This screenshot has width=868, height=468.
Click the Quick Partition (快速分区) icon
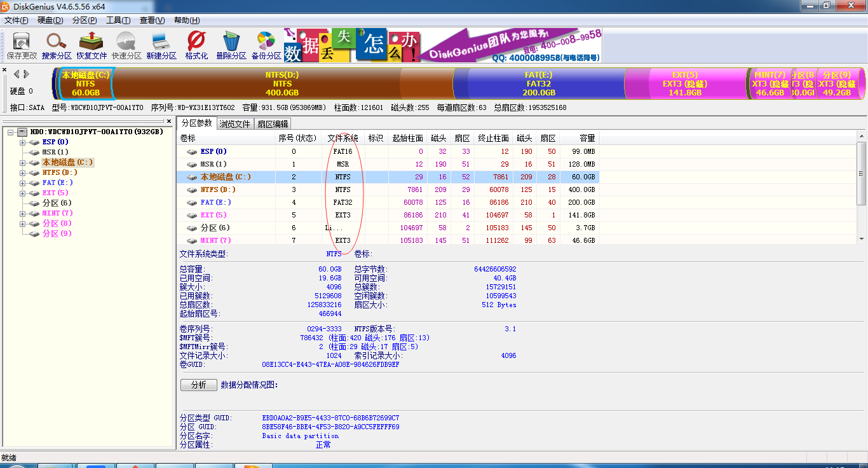tap(126, 46)
